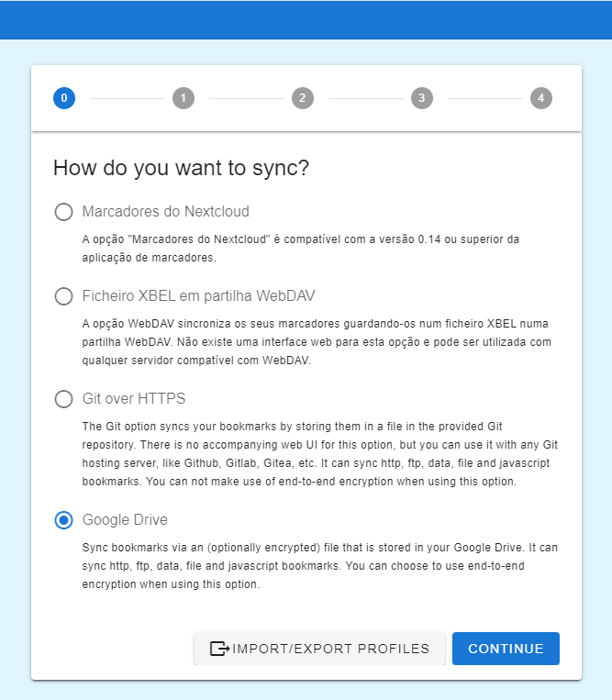The height and width of the screenshot is (700, 612).
Task: Click the "Git over HTTPS" label text
Action: (134, 399)
